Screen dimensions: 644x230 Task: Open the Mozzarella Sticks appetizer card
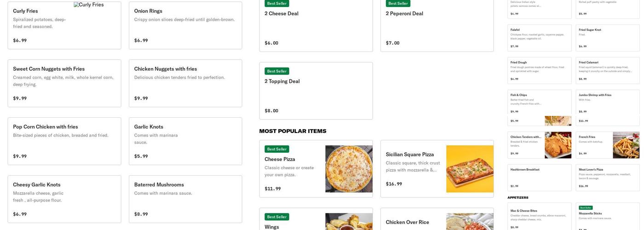pos(607,216)
